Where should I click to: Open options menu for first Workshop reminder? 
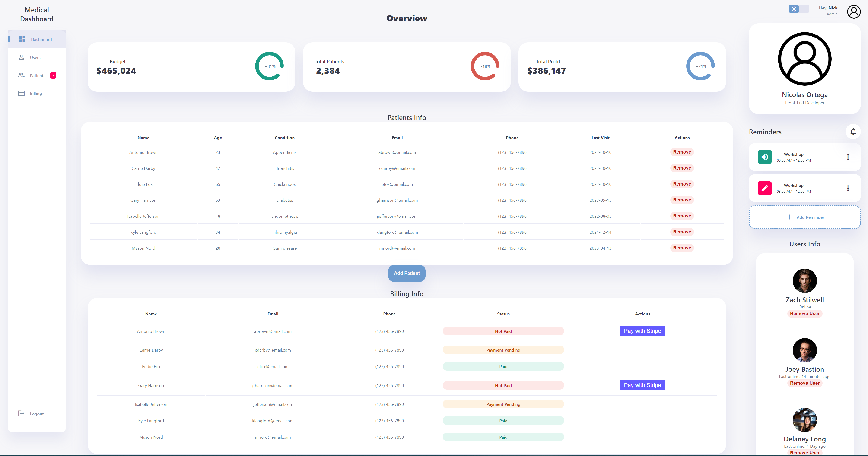click(x=848, y=157)
